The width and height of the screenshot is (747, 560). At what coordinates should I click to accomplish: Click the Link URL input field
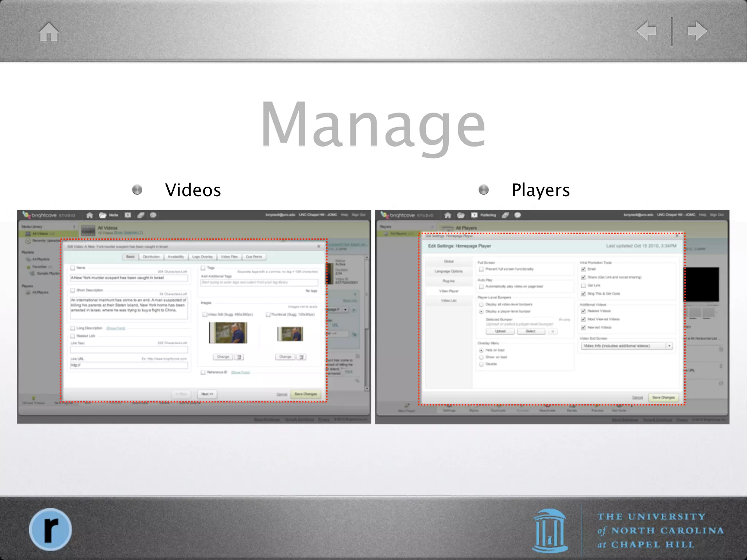pos(129,365)
